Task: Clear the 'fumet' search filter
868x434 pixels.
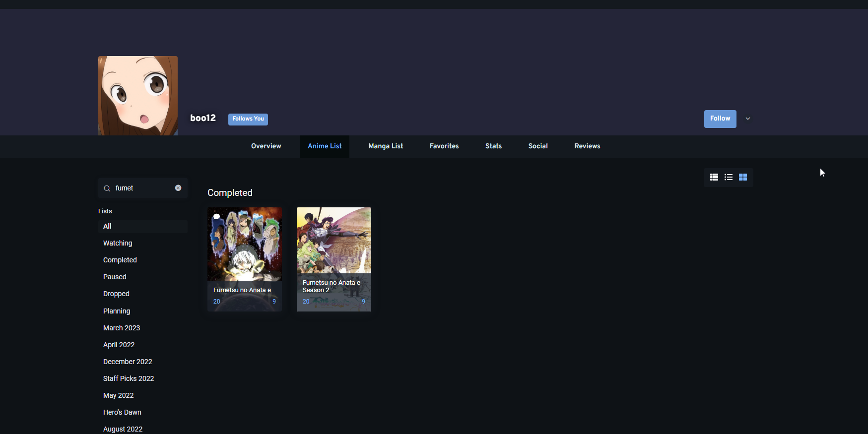Action: pyautogui.click(x=178, y=188)
